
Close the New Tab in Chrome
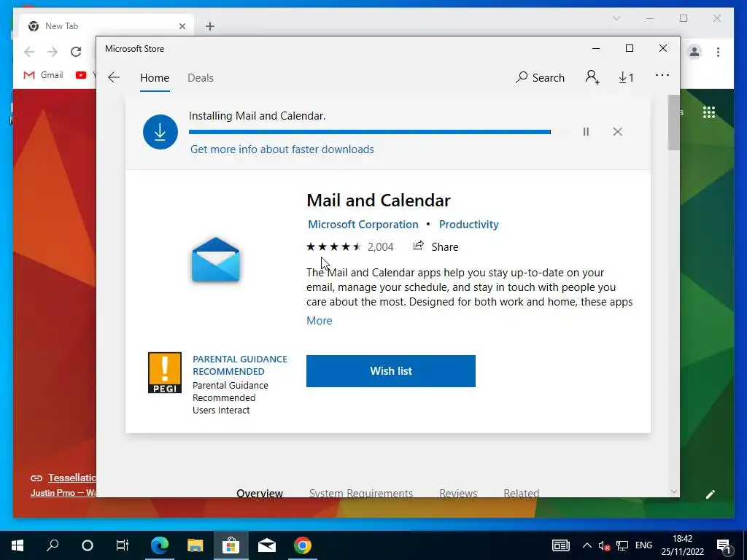pyautogui.click(x=182, y=26)
